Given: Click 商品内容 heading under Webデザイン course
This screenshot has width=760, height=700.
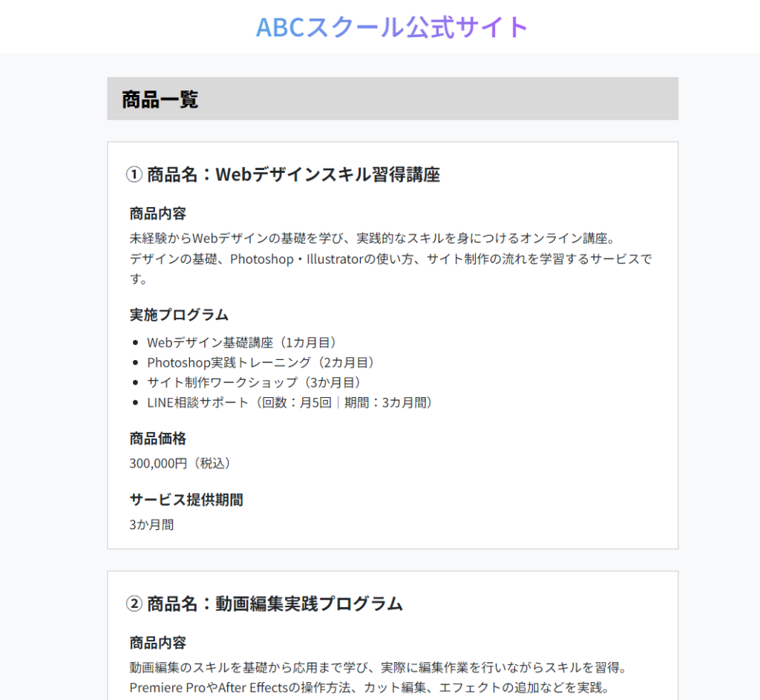Looking at the screenshot, I should click(x=157, y=214).
